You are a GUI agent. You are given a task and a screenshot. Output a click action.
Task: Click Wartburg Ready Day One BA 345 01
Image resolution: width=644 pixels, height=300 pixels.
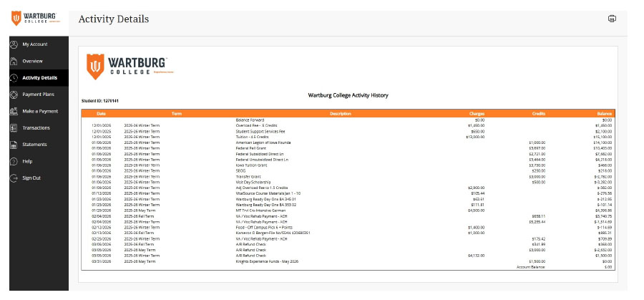pyautogui.click(x=265, y=199)
